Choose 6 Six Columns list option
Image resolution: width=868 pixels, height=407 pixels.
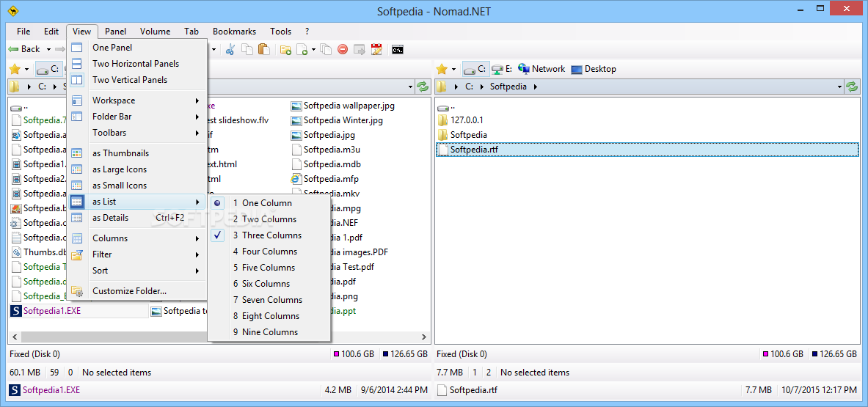coord(269,284)
